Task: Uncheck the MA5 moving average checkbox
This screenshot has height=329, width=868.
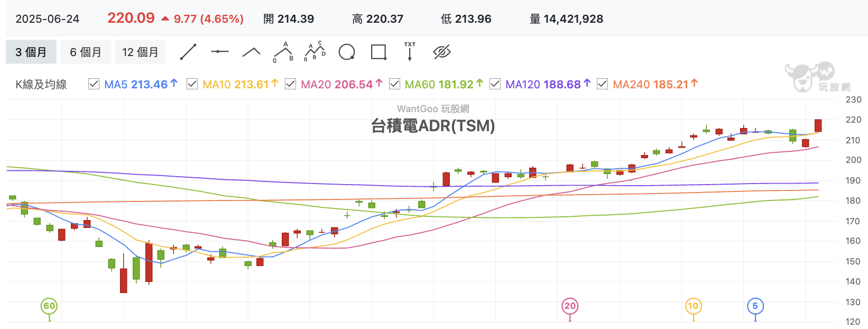Action: tap(94, 84)
